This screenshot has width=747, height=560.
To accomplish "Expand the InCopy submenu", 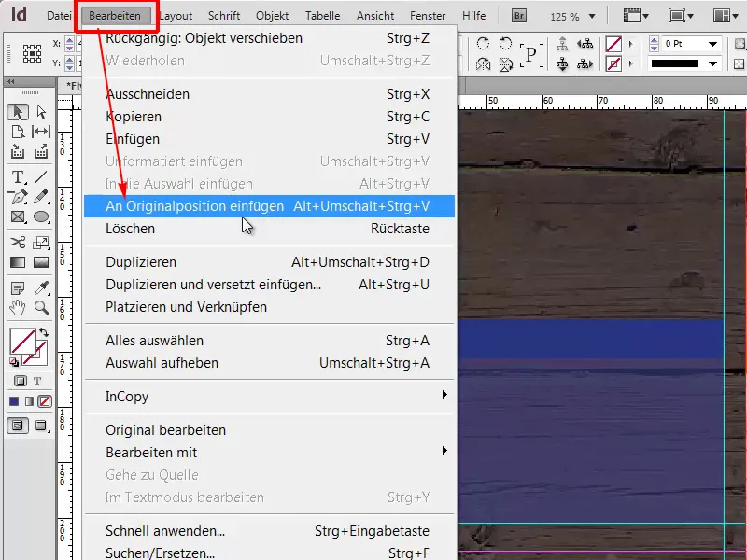I will click(444, 395).
